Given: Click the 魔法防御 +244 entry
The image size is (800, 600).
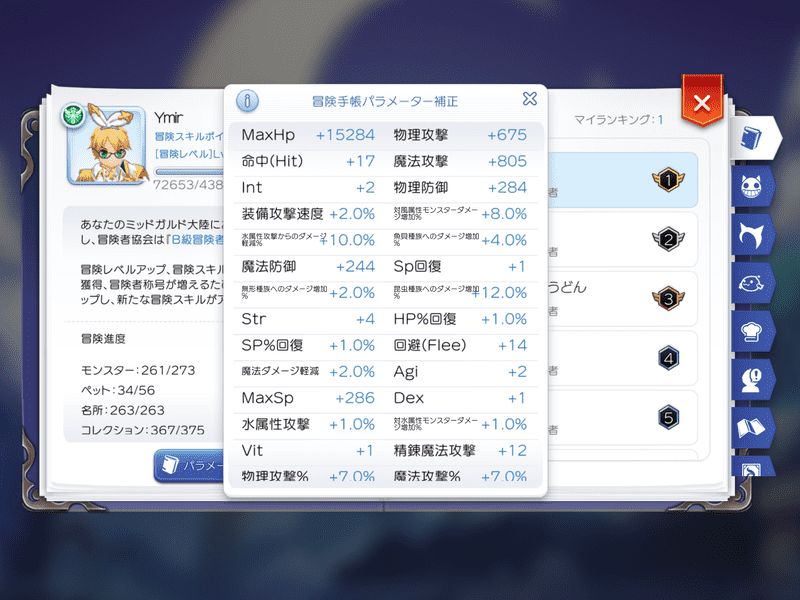Looking at the screenshot, I should click(x=308, y=267).
